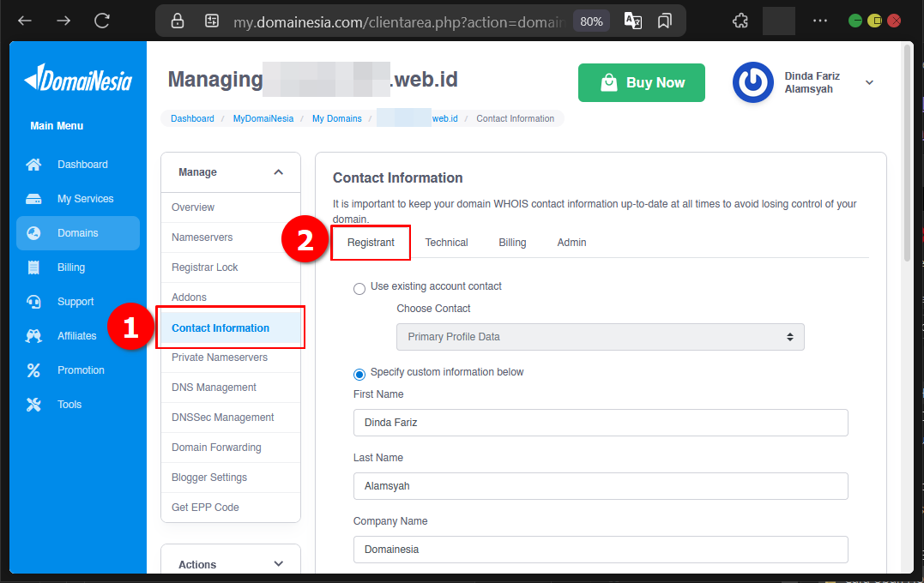
Task: Open Billing in the main menu
Action: tap(71, 267)
